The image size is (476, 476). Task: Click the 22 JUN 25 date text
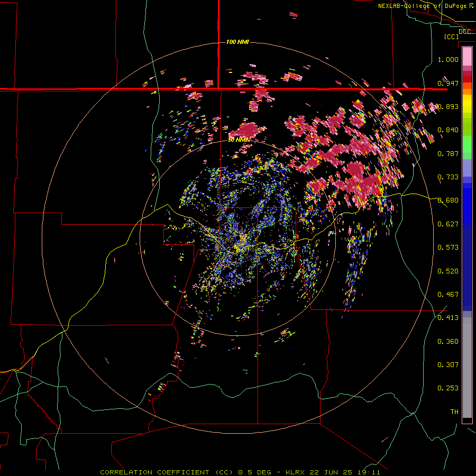[x=331, y=472]
